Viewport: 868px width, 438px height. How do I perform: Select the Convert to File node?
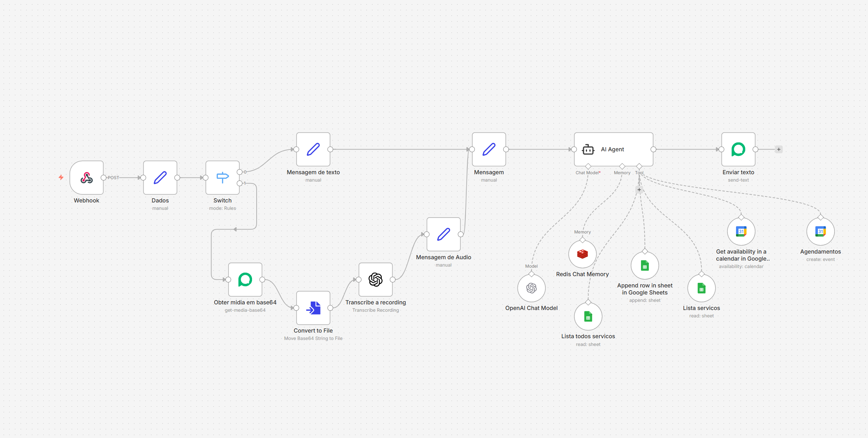pos(313,308)
